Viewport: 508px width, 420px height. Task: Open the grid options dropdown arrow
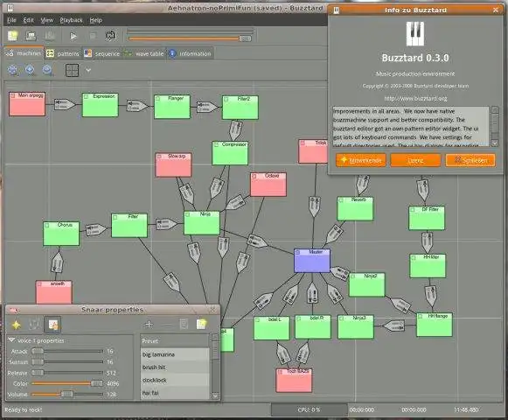[88, 70]
